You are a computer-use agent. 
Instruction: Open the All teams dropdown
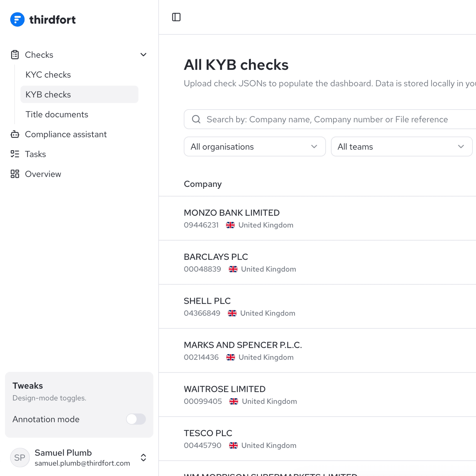[402, 147]
